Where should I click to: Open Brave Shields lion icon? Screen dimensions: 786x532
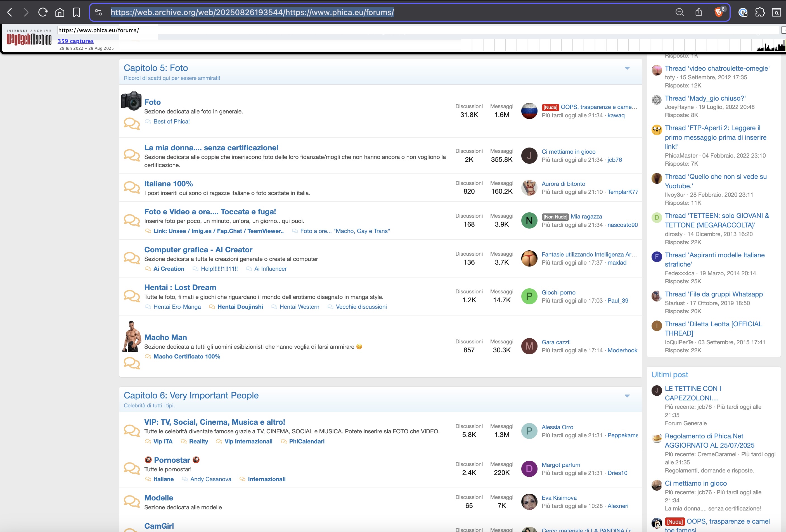pyautogui.click(x=718, y=13)
